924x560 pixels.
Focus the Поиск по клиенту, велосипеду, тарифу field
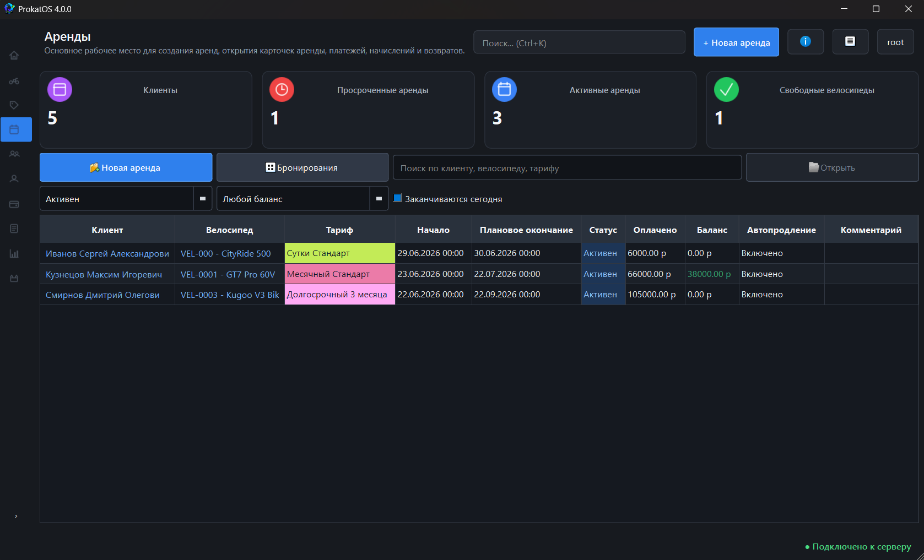567,168
